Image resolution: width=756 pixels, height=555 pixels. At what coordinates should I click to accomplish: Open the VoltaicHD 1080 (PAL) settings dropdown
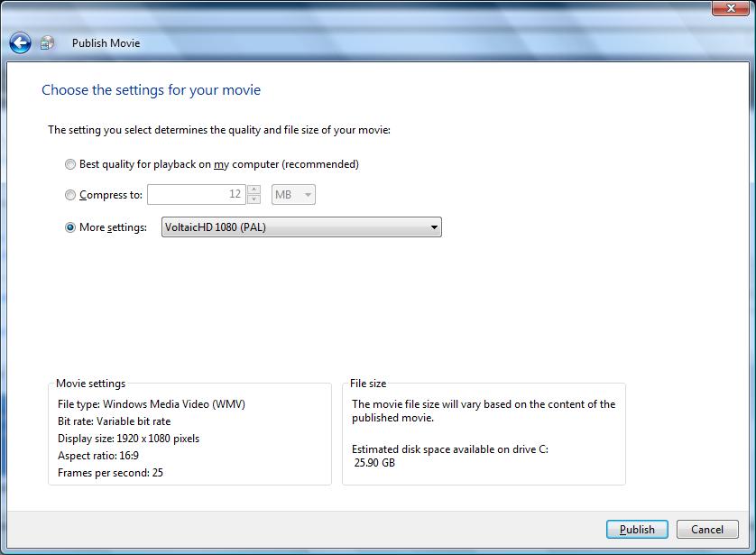point(301,227)
